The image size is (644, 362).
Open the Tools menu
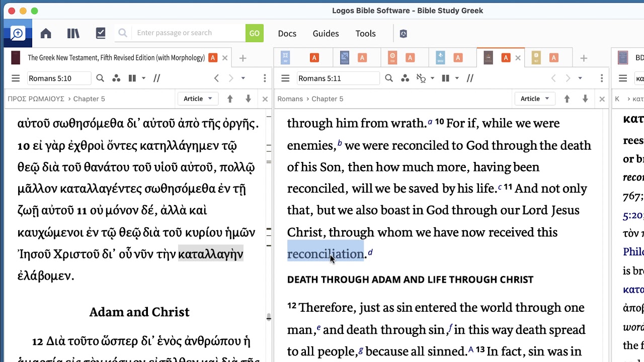point(366,34)
